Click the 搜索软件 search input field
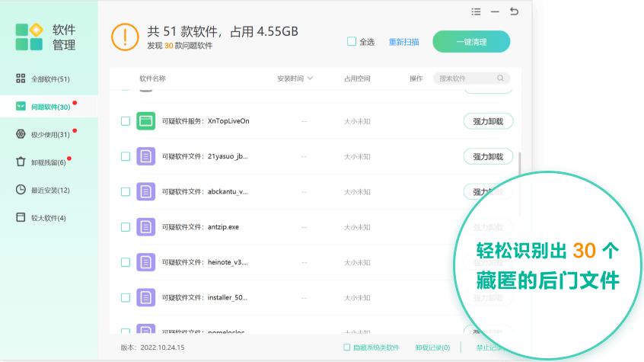 (x=463, y=78)
